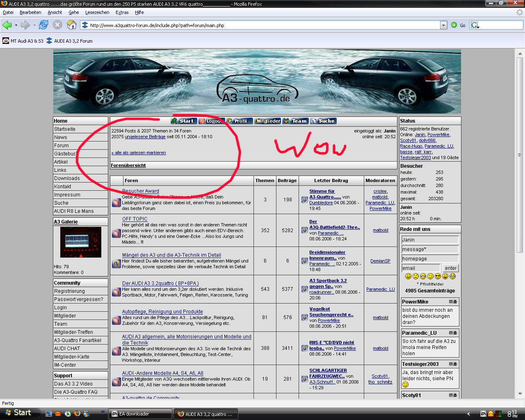Open the Hilfe menu
Viewport: 525px width, 420px height.
pyautogui.click(x=139, y=12)
